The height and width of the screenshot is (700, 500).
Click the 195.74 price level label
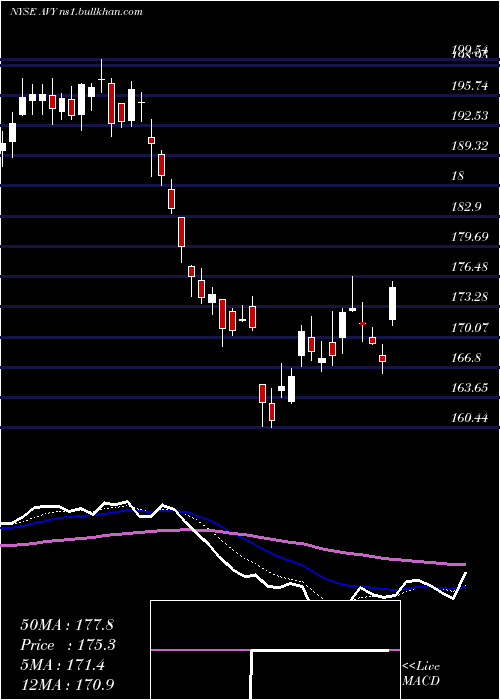(x=469, y=86)
